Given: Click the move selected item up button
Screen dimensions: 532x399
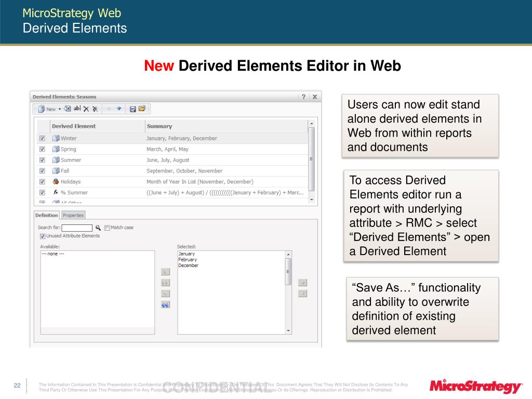Looking at the screenshot, I should (303, 283).
